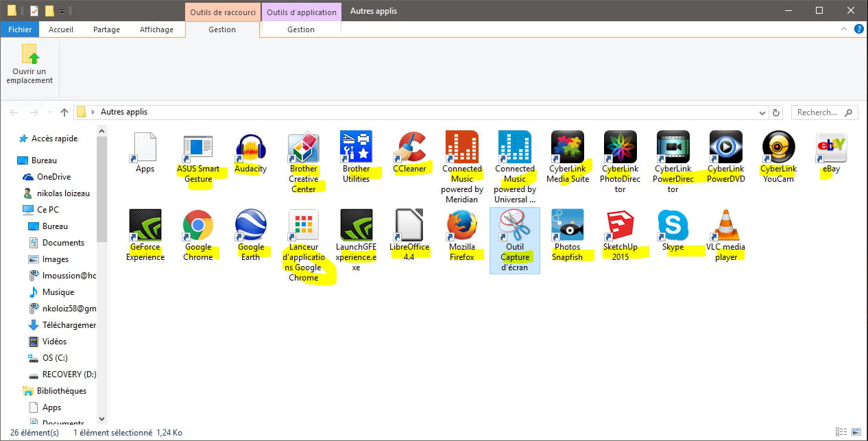Click the Up one level arrow
Screen dimensions: 868x441
click(x=64, y=112)
